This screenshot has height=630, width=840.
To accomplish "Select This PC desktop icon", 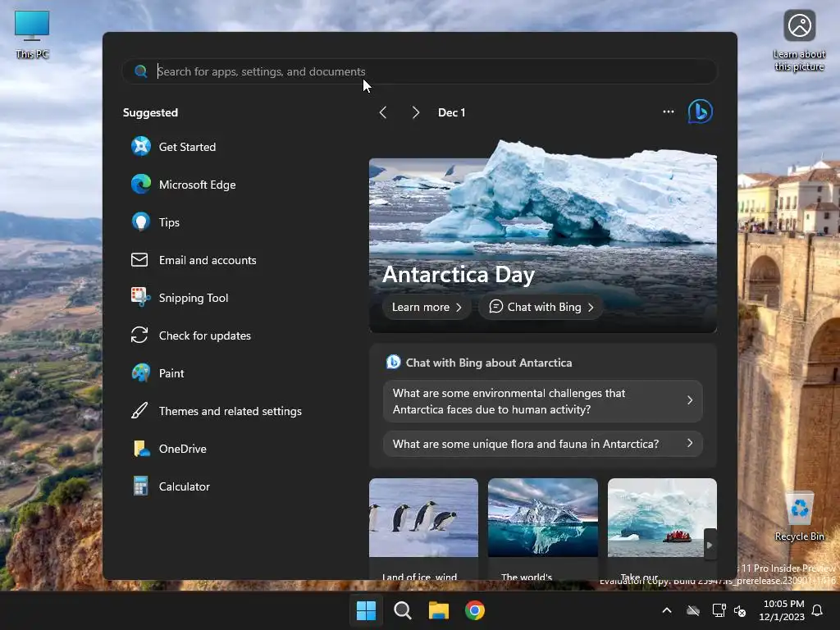I will [32, 34].
